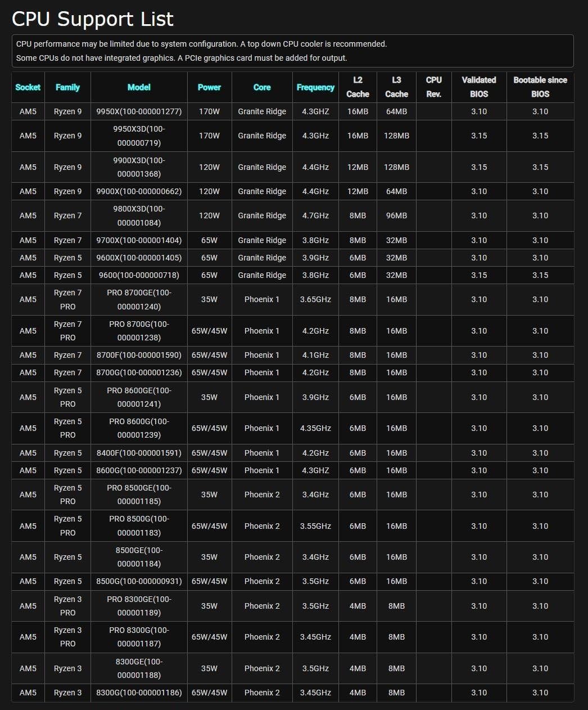Click the Core column header
Viewport: 588px width, 710px height.
pyautogui.click(x=262, y=87)
